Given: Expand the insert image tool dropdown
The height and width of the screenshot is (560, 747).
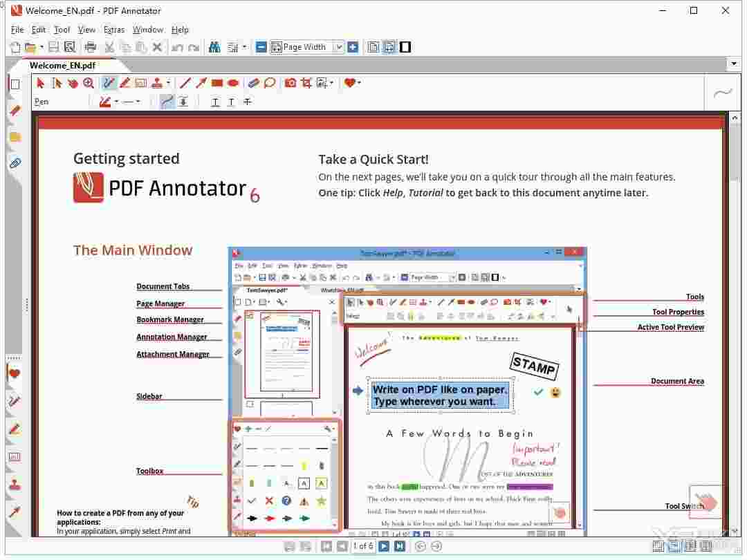Looking at the screenshot, I should (331, 83).
